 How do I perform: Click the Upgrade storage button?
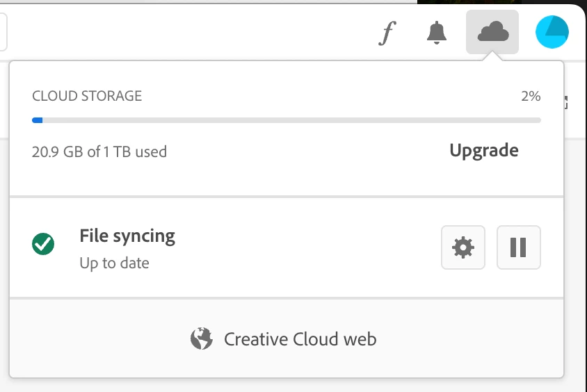pyautogui.click(x=483, y=150)
